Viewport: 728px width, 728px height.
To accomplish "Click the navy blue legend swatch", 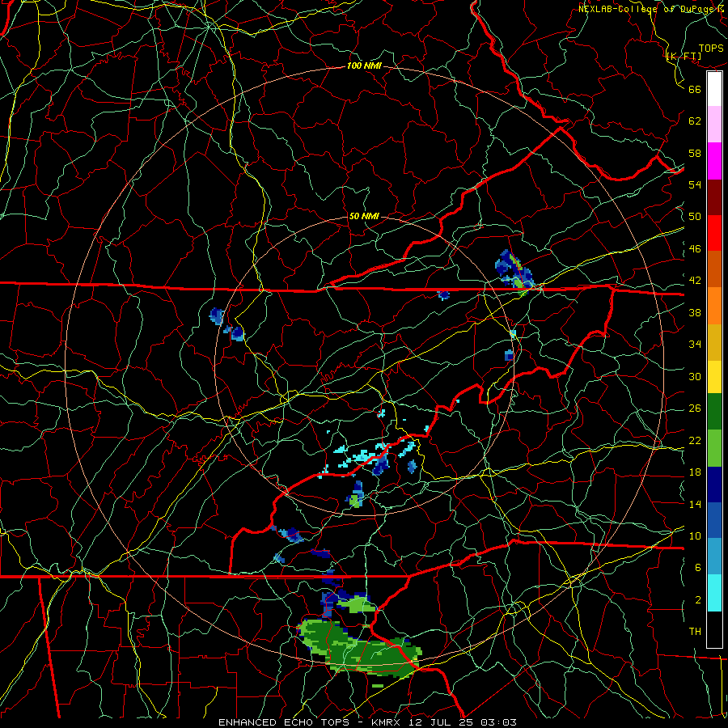I will [x=714, y=485].
